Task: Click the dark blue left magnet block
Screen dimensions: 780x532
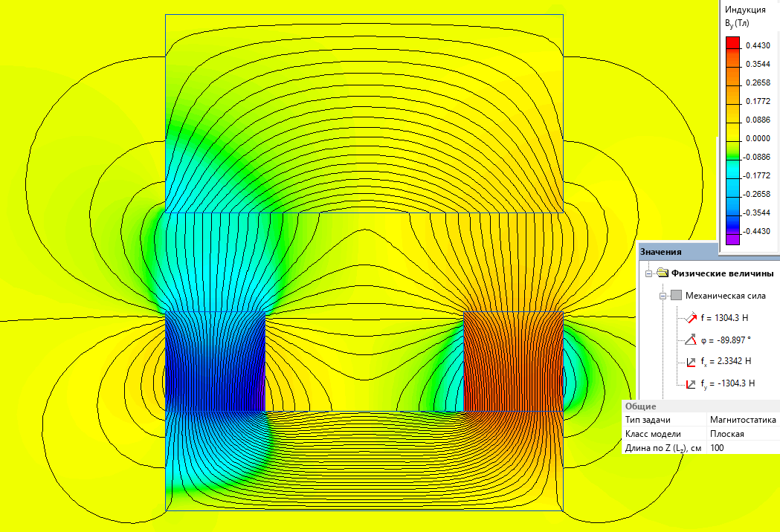Action: (x=216, y=361)
